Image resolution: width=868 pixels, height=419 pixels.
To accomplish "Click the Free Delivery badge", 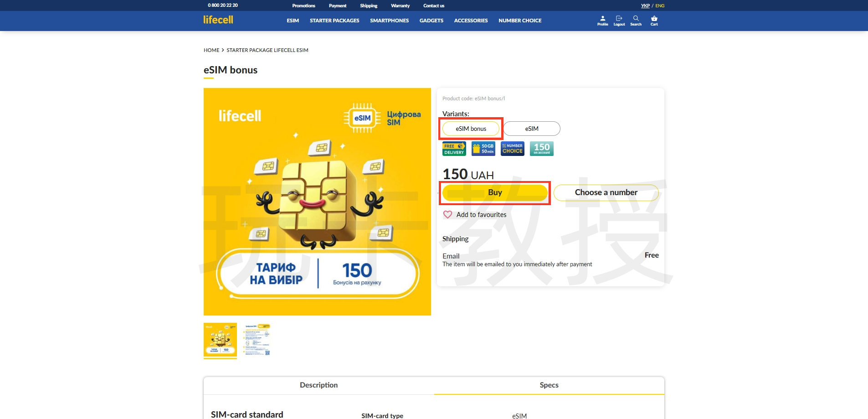I will pyautogui.click(x=454, y=149).
